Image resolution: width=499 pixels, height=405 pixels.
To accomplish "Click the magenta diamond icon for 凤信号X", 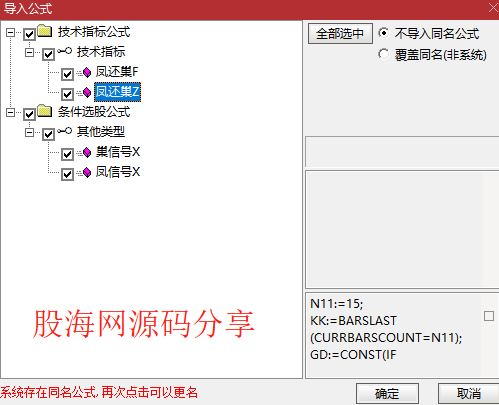I will point(87,173).
